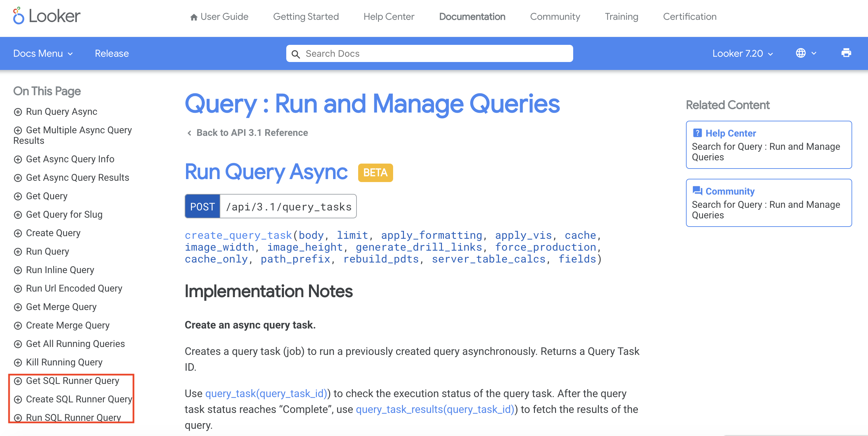Open User Guide home link
The width and height of the screenshot is (868, 436).
coord(219,16)
